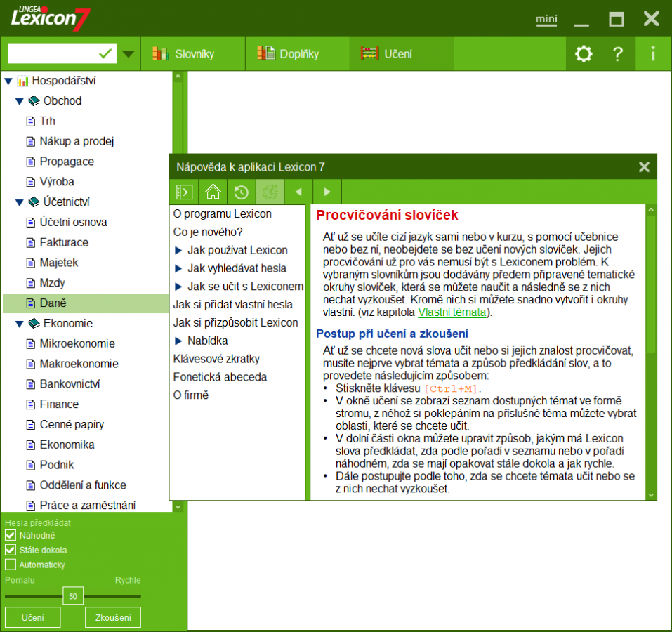Toggle the help contents panel icon
This screenshot has height=632, width=672.
click(x=184, y=191)
